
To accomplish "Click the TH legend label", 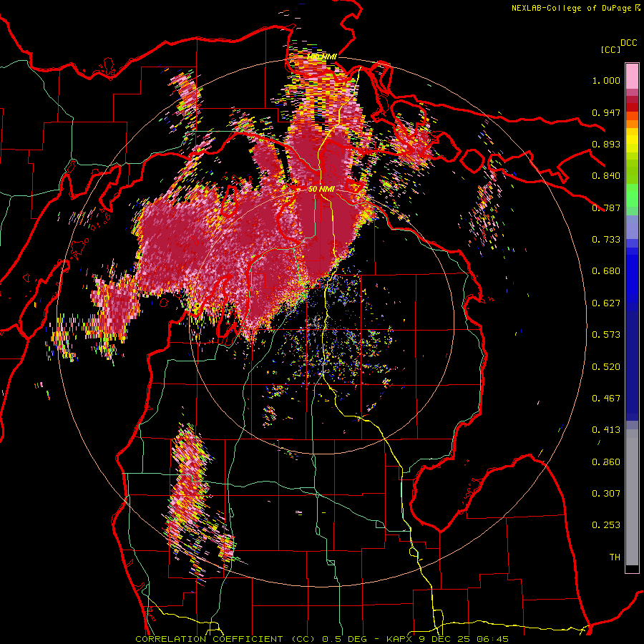I will point(615,557).
